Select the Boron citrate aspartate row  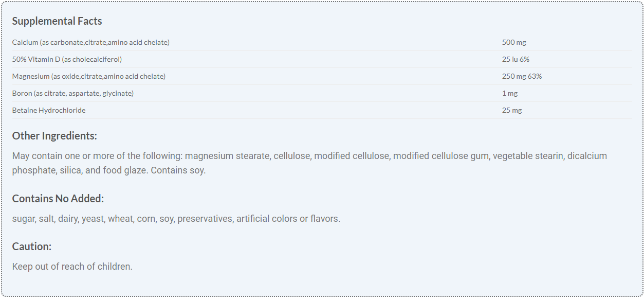pyautogui.click(x=73, y=93)
